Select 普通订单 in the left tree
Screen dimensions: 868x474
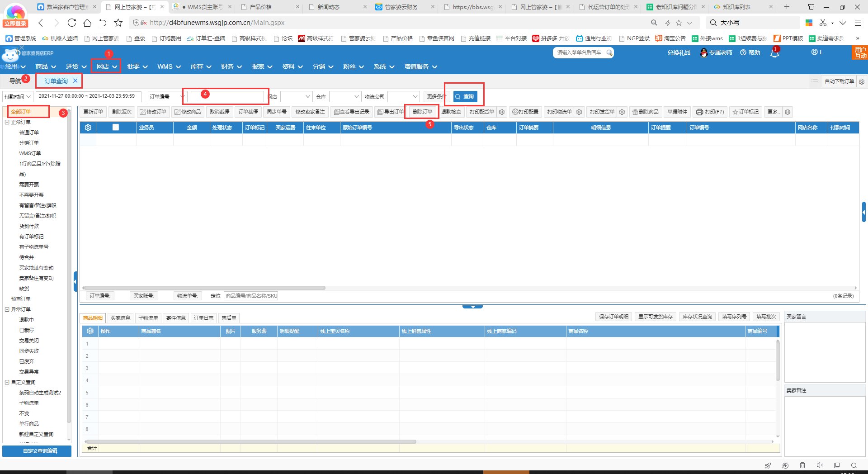point(29,133)
